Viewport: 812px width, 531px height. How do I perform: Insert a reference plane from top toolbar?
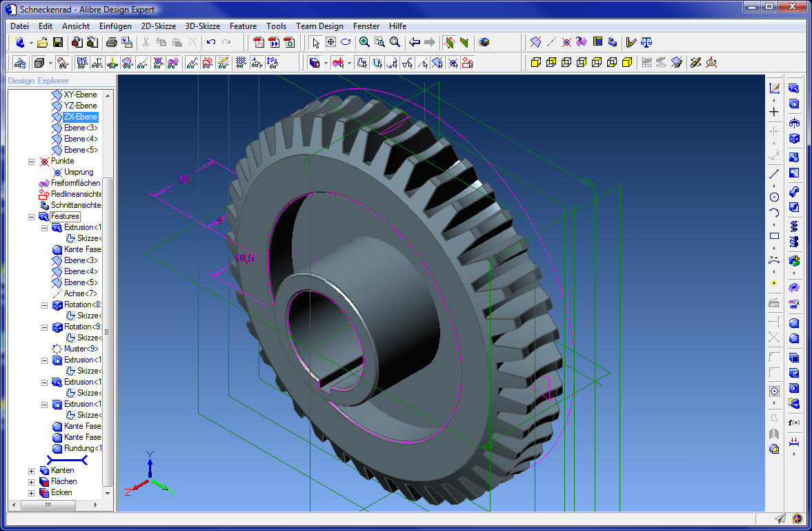click(535, 43)
